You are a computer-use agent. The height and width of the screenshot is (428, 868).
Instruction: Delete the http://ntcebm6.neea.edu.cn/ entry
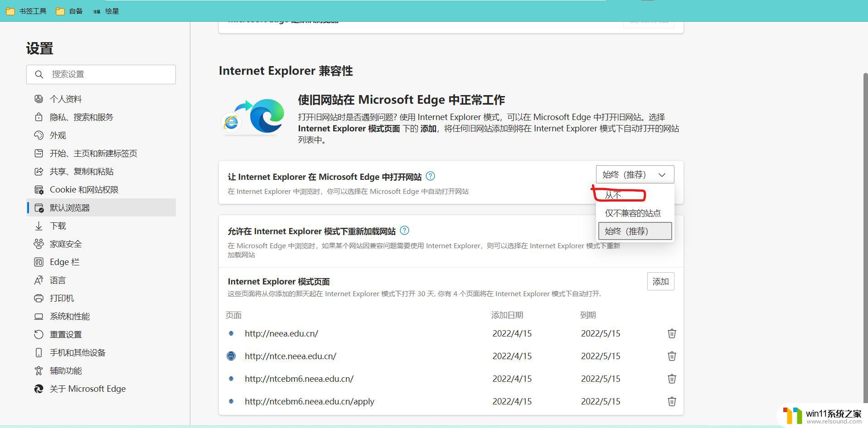[672, 379]
